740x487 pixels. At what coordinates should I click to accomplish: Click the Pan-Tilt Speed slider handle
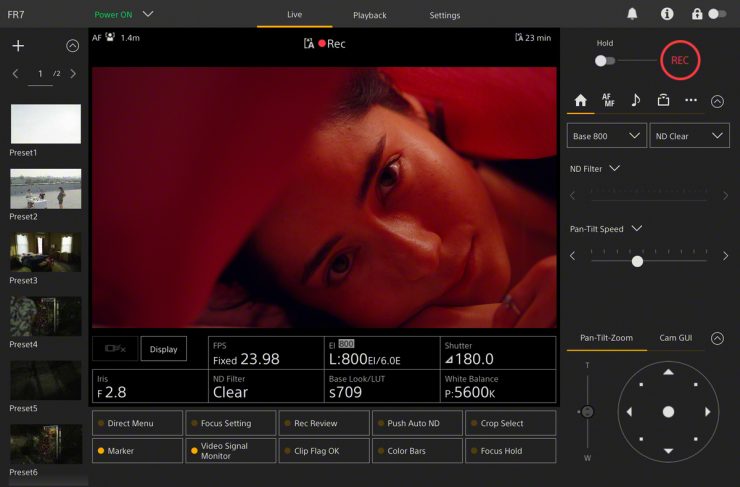(637, 261)
